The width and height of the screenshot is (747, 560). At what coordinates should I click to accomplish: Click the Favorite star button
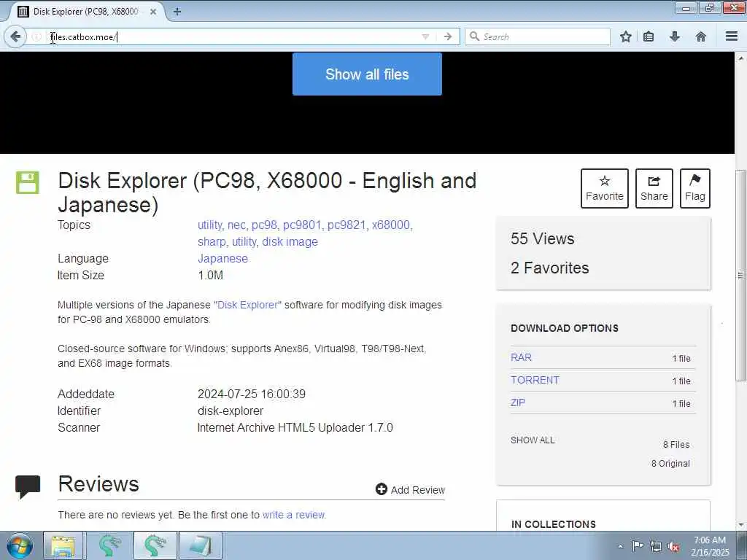click(605, 189)
